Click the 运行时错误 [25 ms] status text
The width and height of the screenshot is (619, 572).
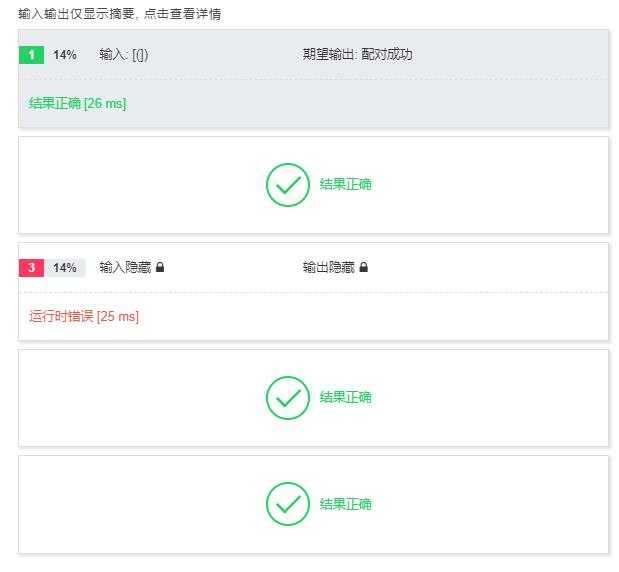click(84, 316)
